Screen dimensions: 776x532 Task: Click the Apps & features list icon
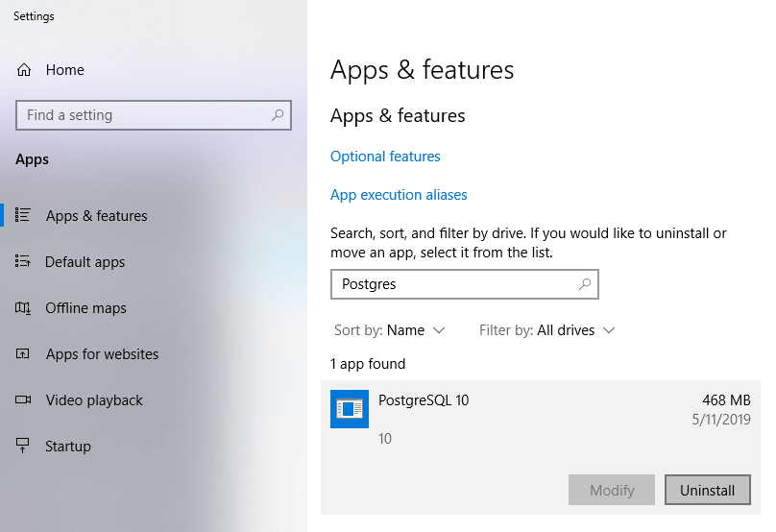tap(23, 215)
